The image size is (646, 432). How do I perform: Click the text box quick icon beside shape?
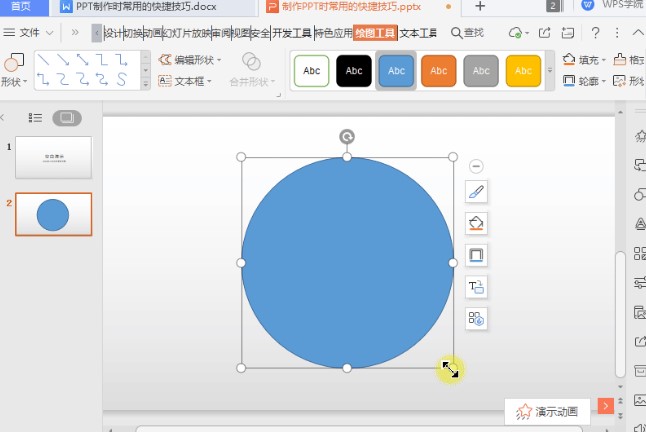point(476,287)
